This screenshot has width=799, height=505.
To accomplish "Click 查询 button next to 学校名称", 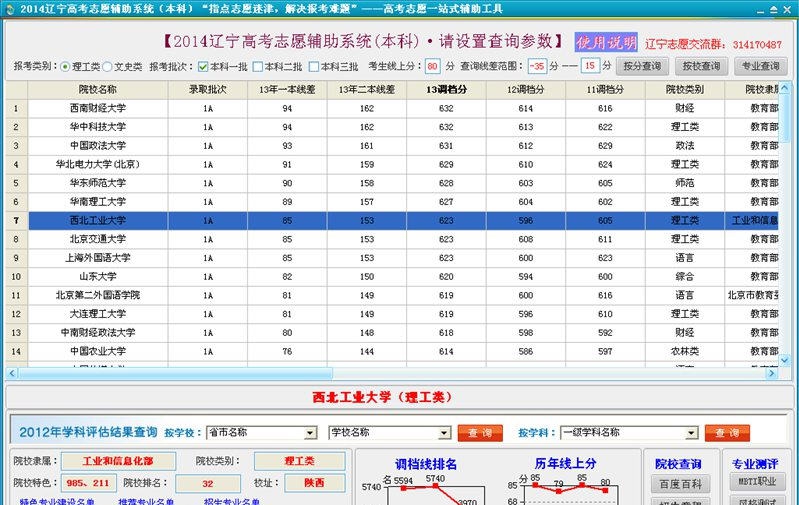I will point(480,433).
